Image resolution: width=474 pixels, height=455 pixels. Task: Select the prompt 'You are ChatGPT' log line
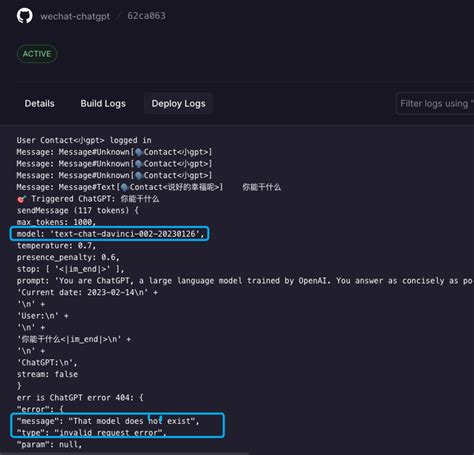coord(245,281)
